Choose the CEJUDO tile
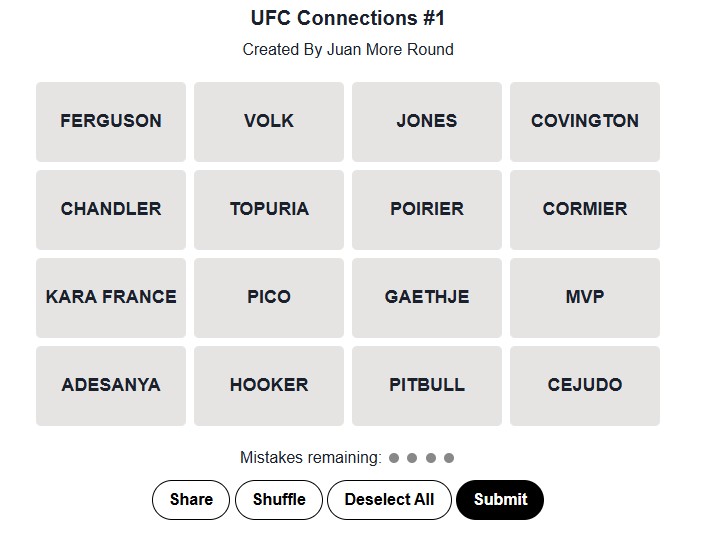The width and height of the screenshot is (711, 534). coord(585,385)
